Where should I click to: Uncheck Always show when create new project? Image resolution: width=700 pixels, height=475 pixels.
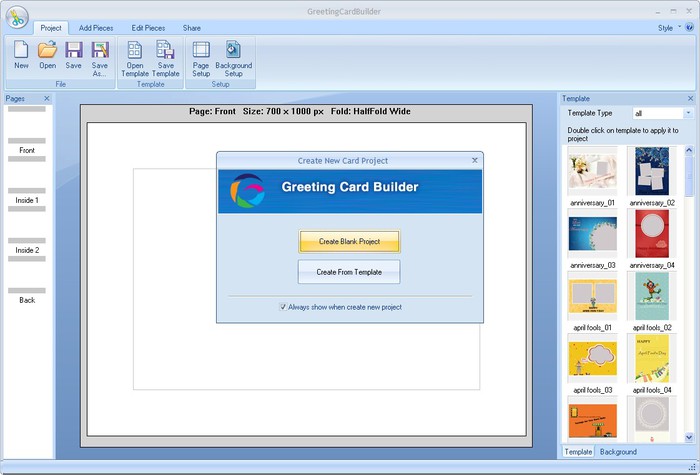coord(283,307)
